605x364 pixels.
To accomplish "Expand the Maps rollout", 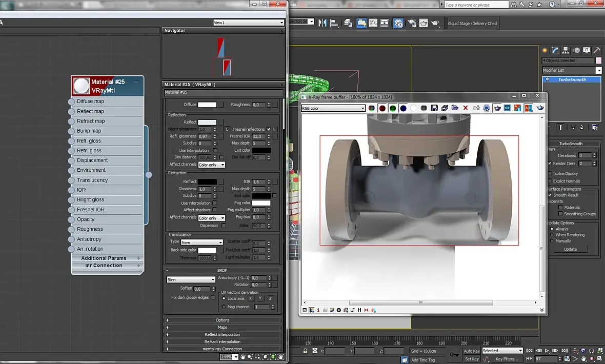I will pyautogui.click(x=222, y=327).
